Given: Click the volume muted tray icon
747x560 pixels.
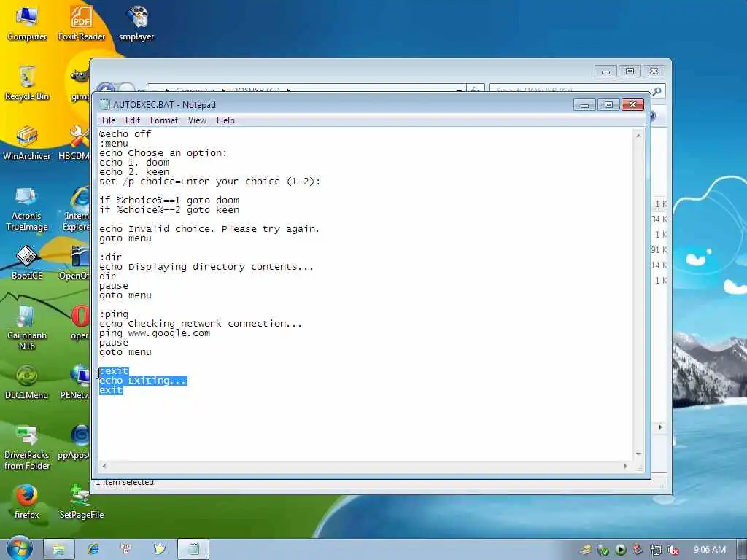Looking at the screenshot, I should pos(673,550).
